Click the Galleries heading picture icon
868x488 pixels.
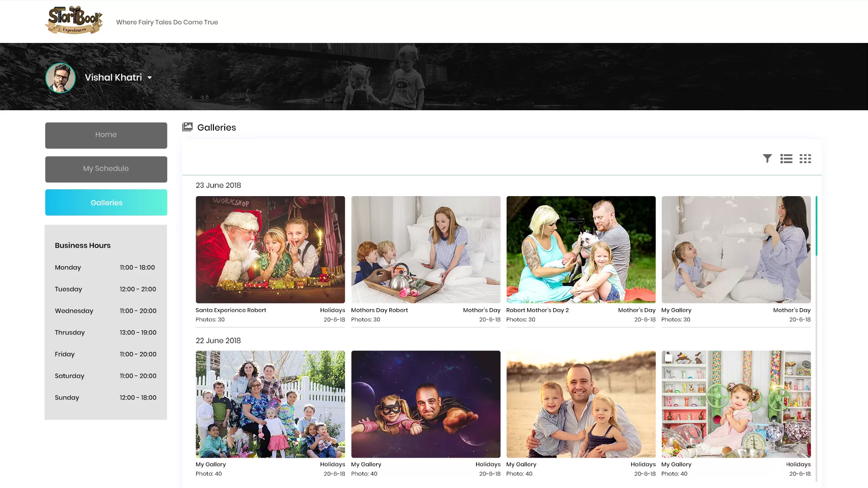pos(187,127)
